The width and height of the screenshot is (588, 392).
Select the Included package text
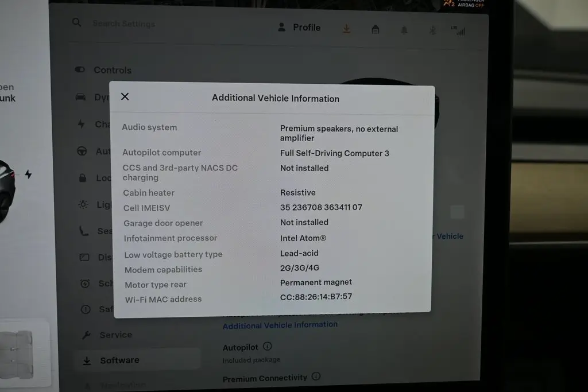pyautogui.click(x=252, y=360)
